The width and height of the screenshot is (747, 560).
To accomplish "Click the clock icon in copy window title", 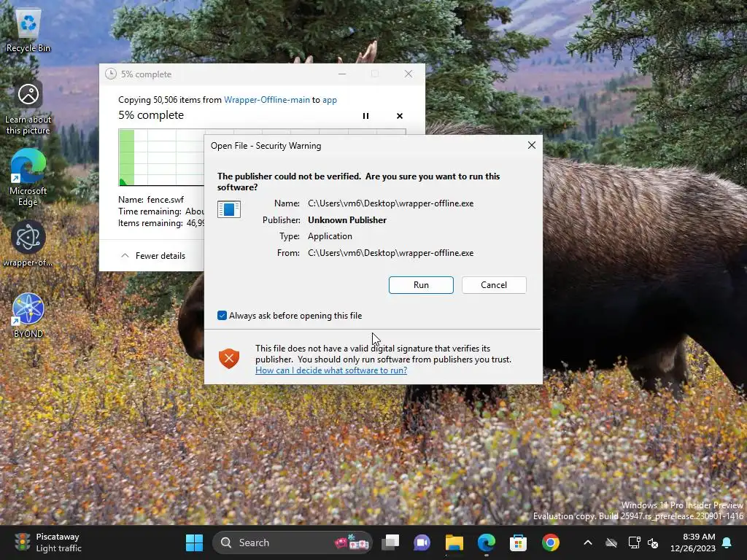I will [x=111, y=74].
